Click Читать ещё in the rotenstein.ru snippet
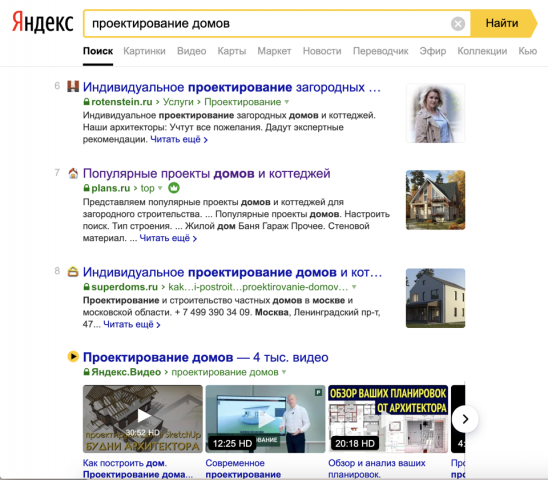Screen dimensions: 548x480 [179, 139]
